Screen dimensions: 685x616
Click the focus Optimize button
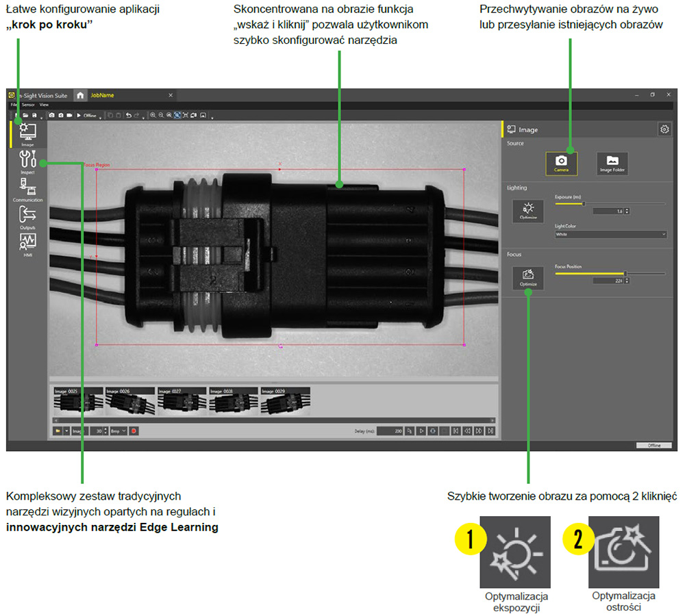527,277
